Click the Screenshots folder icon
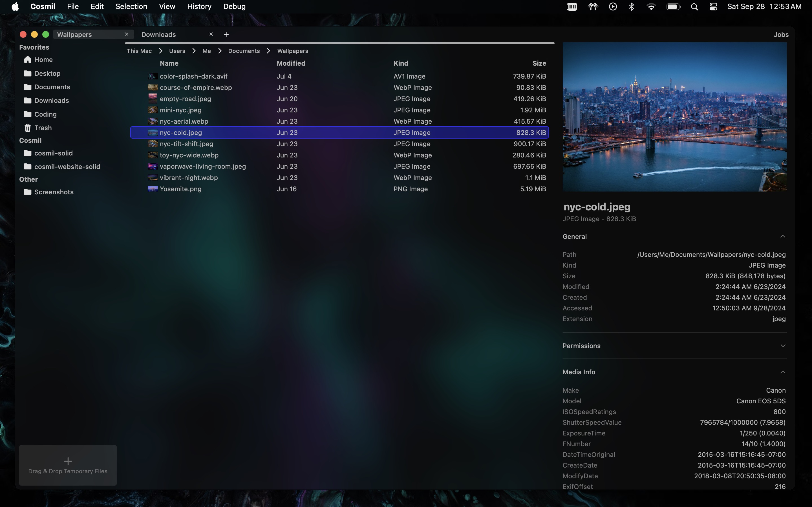The image size is (812, 507). pyautogui.click(x=28, y=192)
